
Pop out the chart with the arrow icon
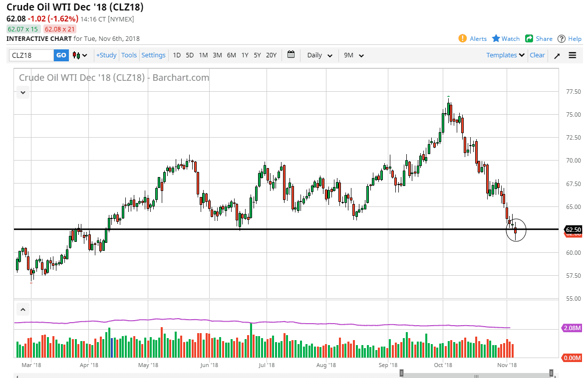click(557, 55)
